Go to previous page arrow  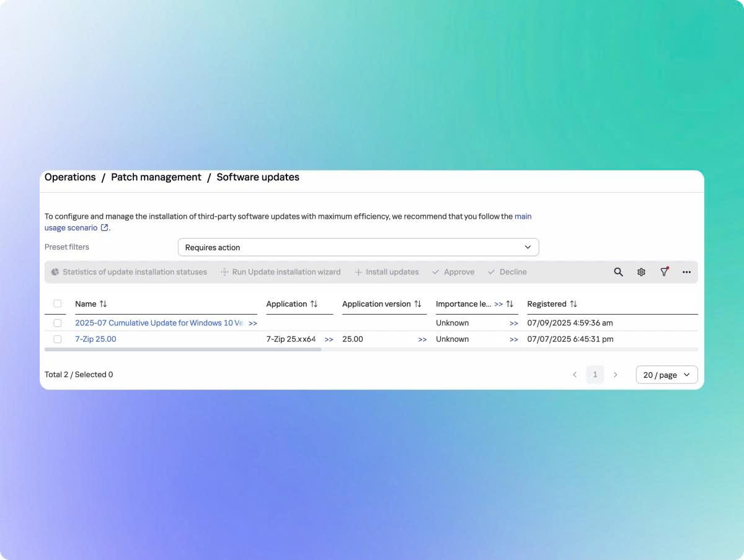(575, 375)
